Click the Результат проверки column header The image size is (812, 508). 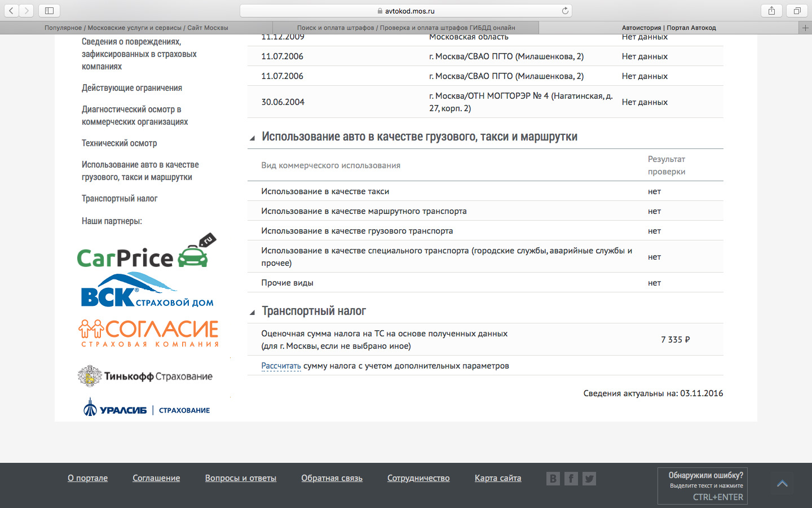(x=667, y=165)
